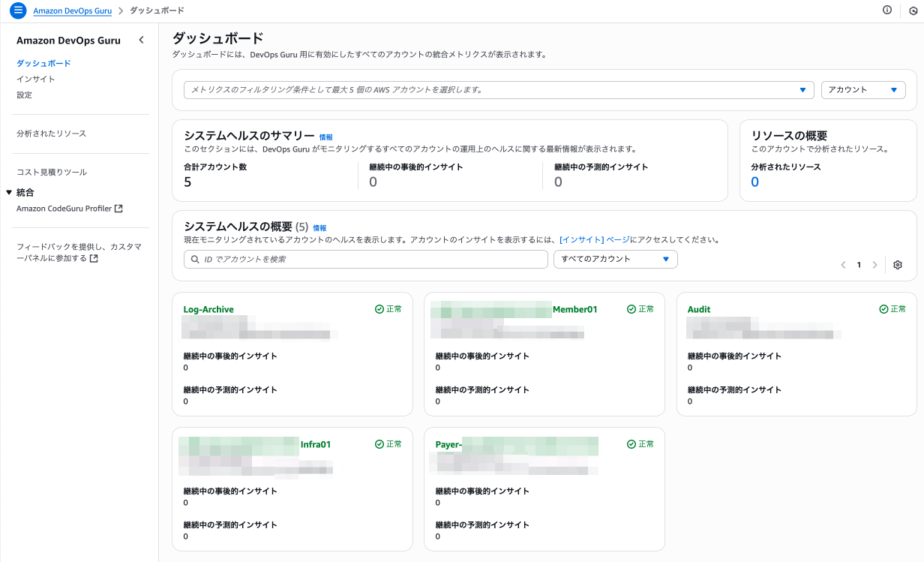The height and width of the screenshot is (562, 924).
Task: Click the summary 継続中の事後的インサイト label
Action: tap(416, 167)
